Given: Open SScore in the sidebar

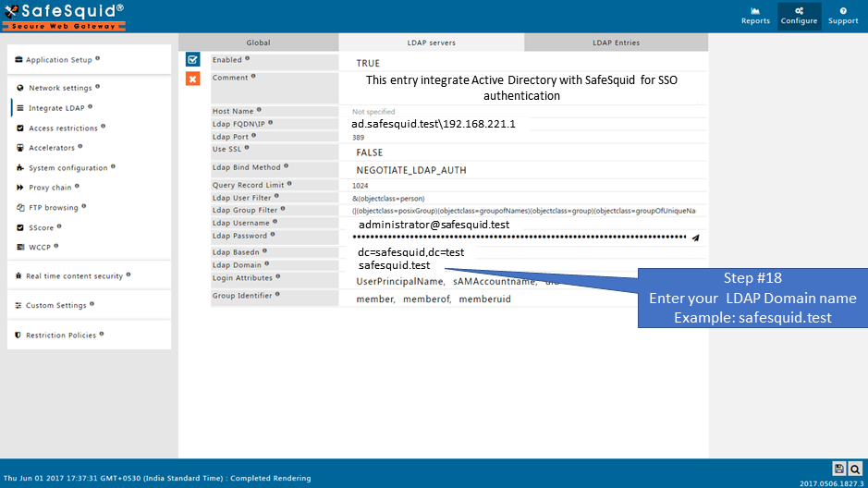Looking at the screenshot, I should coord(41,227).
